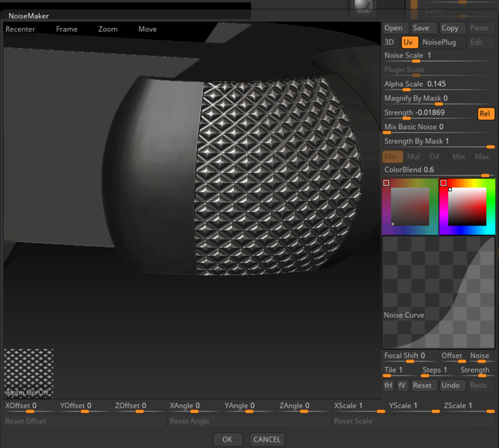Click Open to load noise file
This screenshot has width=499, height=448.
(x=393, y=28)
